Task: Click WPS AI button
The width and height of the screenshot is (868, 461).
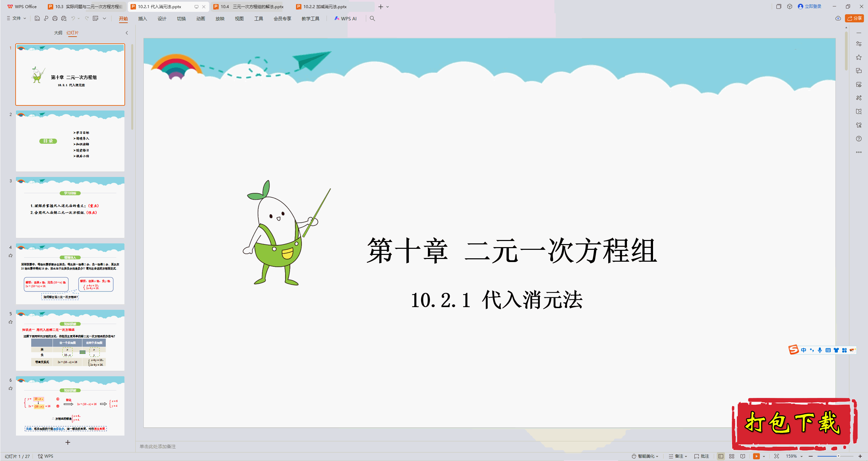Action: [x=346, y=19]
